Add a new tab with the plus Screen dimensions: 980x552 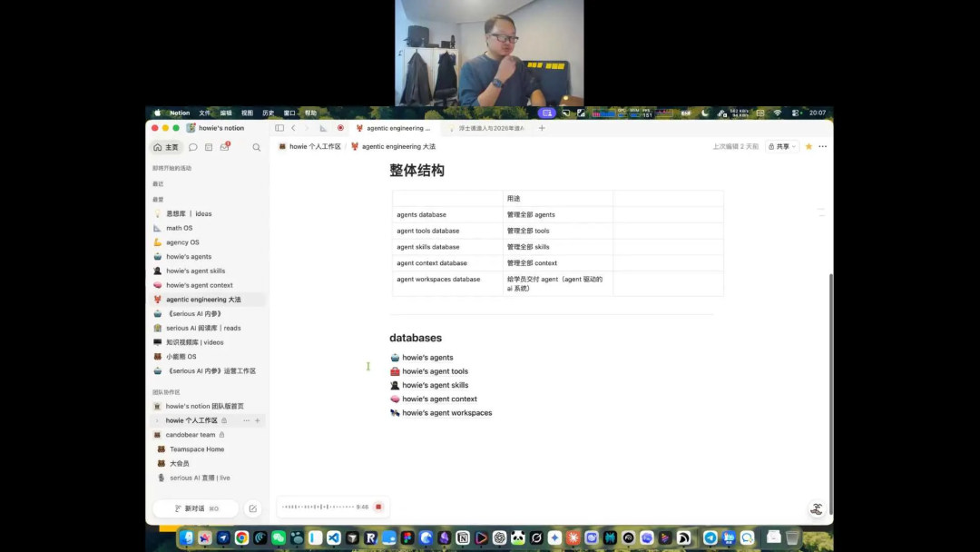(542, 128)
